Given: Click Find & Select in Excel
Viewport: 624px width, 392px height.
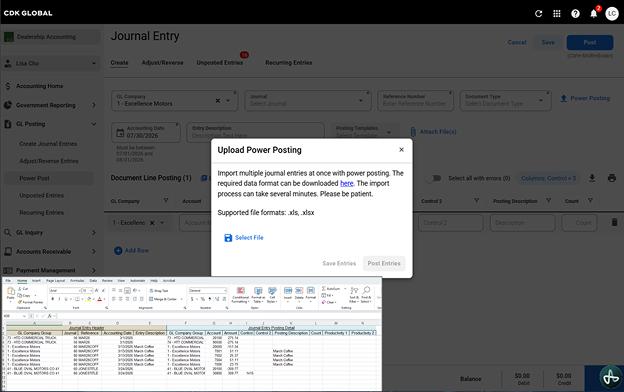Looking at the screenshot, I should pos(367,295).
